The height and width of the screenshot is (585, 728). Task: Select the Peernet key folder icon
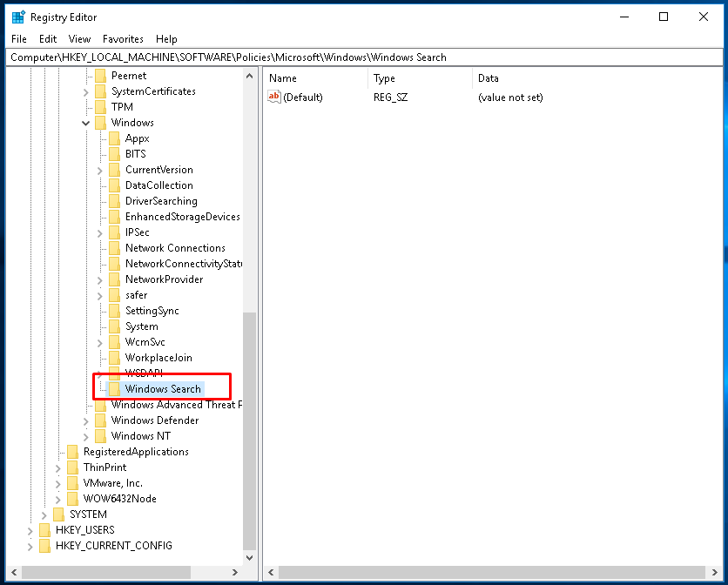tap(100, 76)
